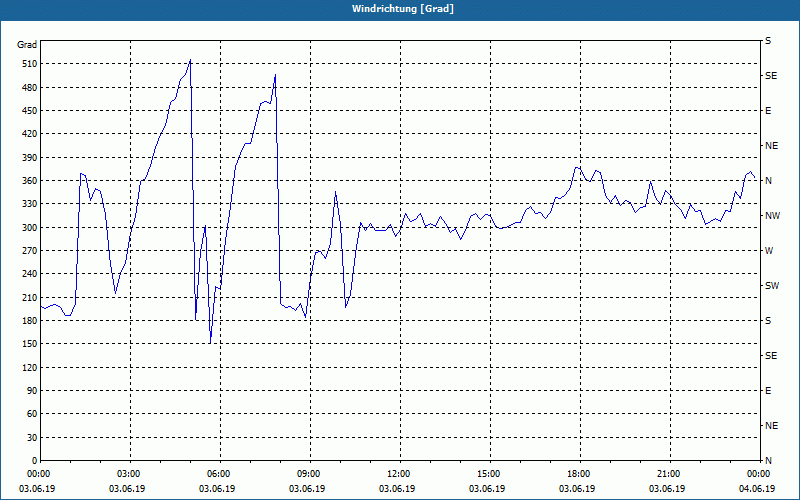
Task: Click the 21:00 time label
Action: click(x=670, y=474)
